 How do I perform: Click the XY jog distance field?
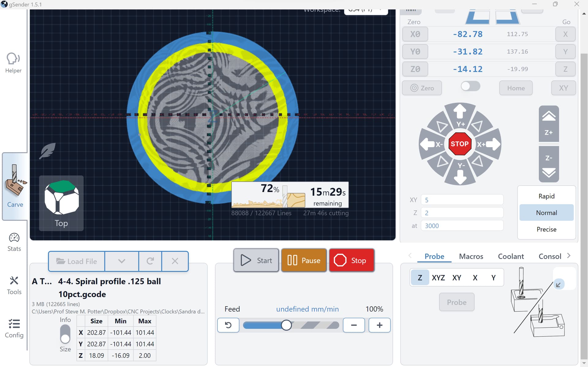tap(462, 200)
